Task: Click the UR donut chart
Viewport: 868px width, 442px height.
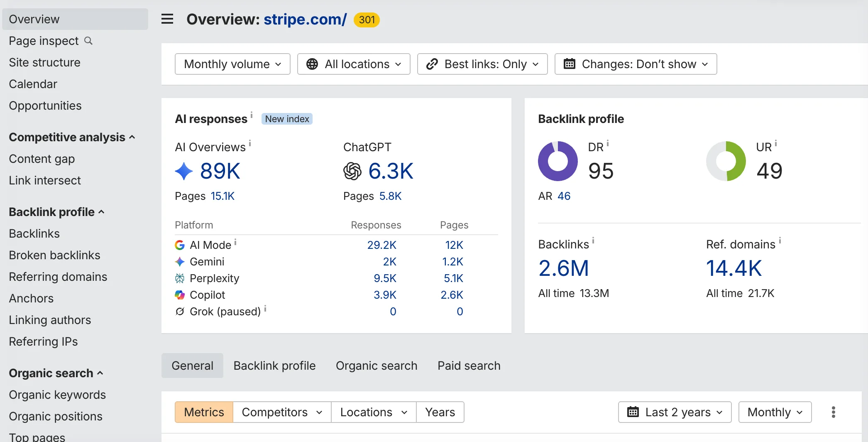Action: point(726,161)
